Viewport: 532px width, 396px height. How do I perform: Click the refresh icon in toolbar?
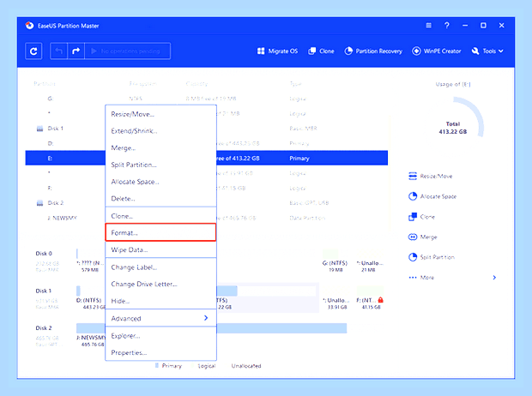click(x=33, y=51)
